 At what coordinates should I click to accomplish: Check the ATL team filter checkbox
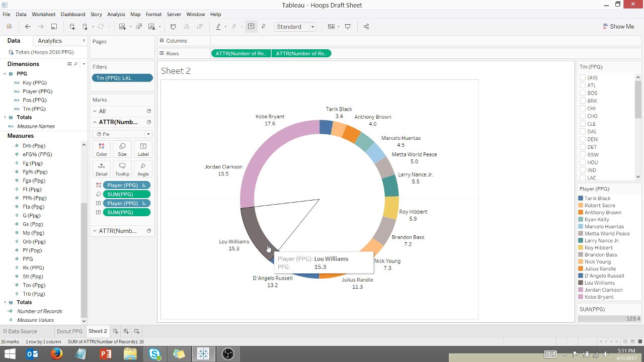[583, 85]
